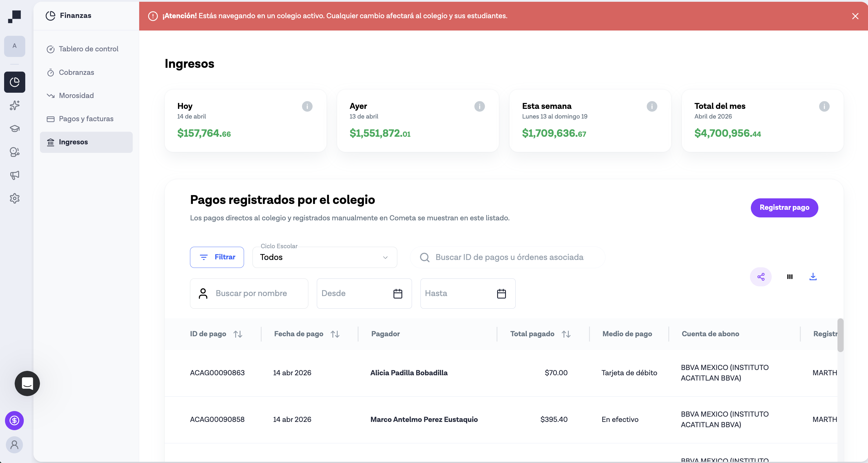The height and width of the screenshot is (463, 868).
Task: Select the graduation cap icon in the sidebar
Action: 14,128
